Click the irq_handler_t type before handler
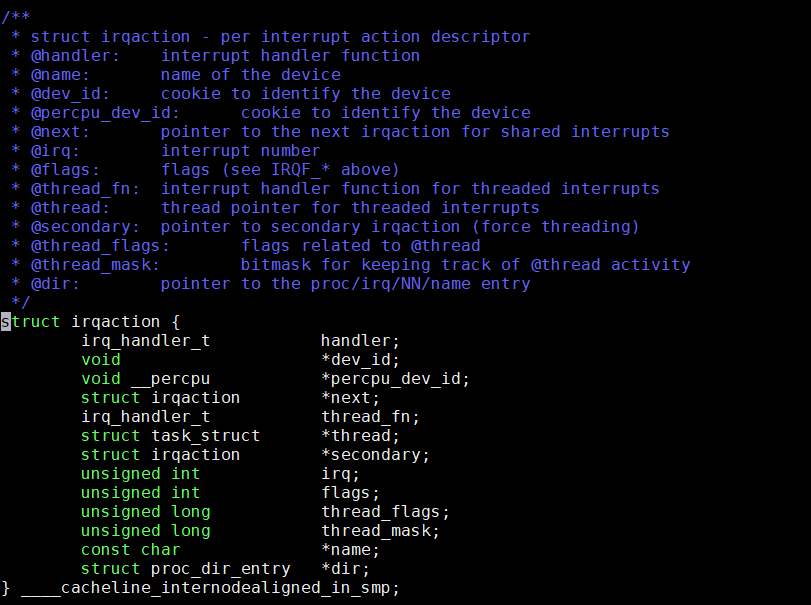Screen dimensions: 811x605 [146, 341]
